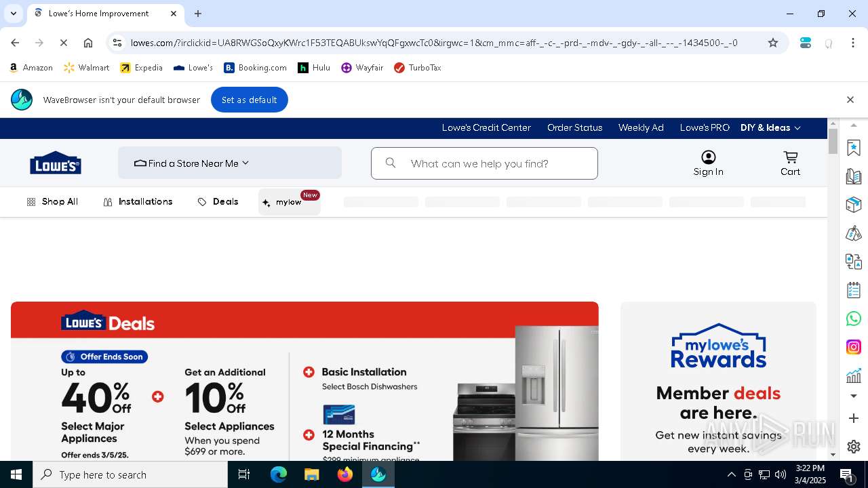Screen dimensions: 868x488
Task: Expand more sidebar items down arrow
Action: 854,396
